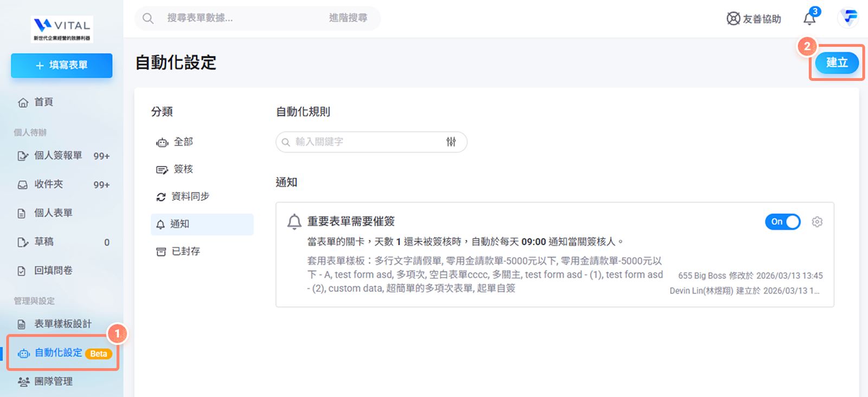Open the user profile avatar

click(849, 18)
